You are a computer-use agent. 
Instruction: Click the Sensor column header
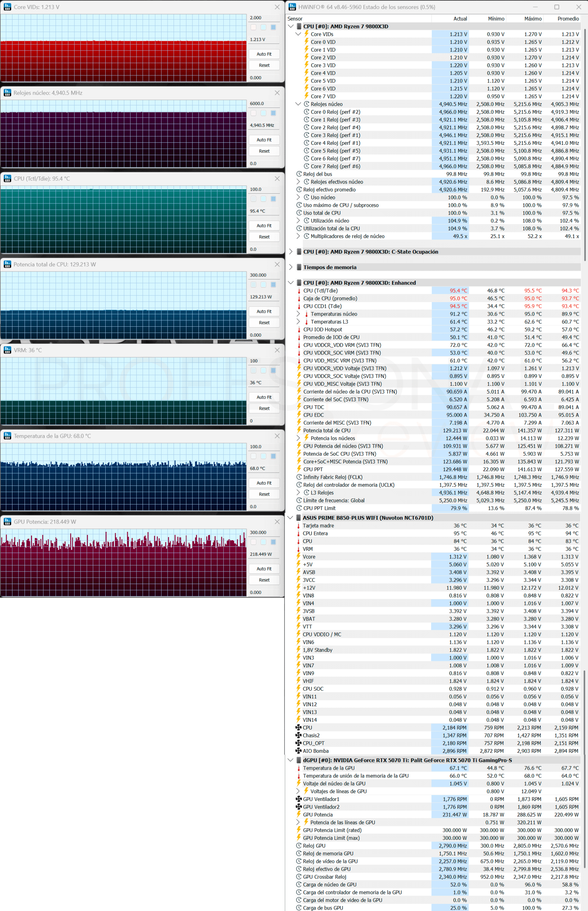[x=359, y=19]
